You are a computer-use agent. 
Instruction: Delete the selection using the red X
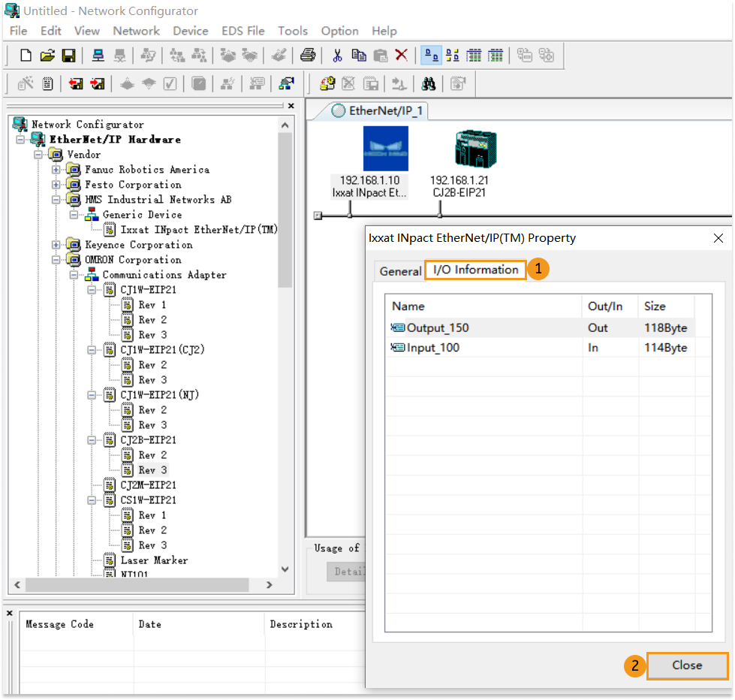point(401,55)
